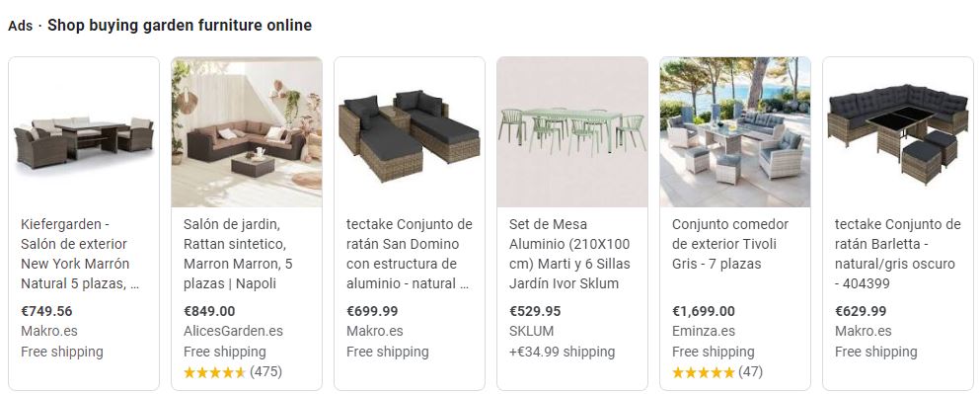Viewport: 980px width, 394px height.
Task: View tectake San Domino loungers image
Action: 410,132
